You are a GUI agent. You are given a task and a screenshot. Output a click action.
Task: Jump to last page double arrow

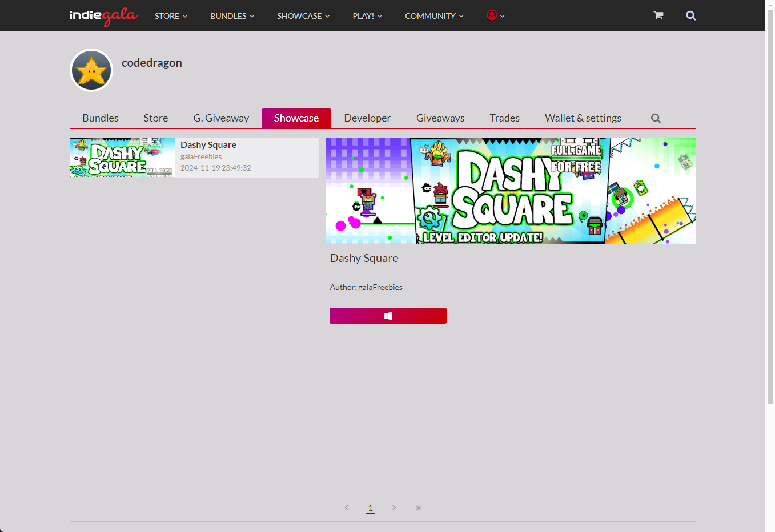tap(418, 507)
